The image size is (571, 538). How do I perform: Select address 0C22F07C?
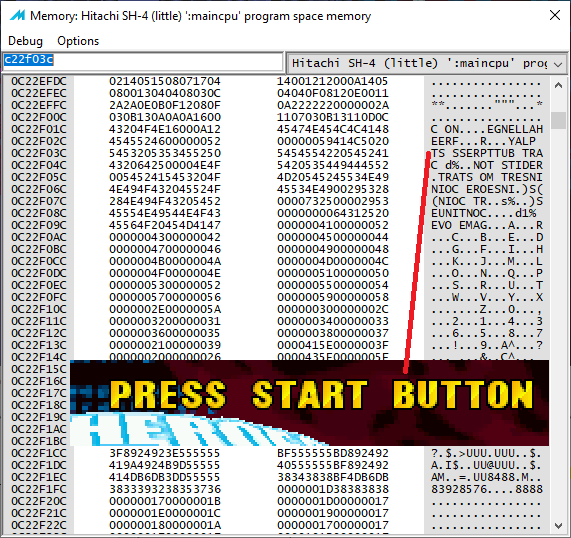tap(39, 201)
